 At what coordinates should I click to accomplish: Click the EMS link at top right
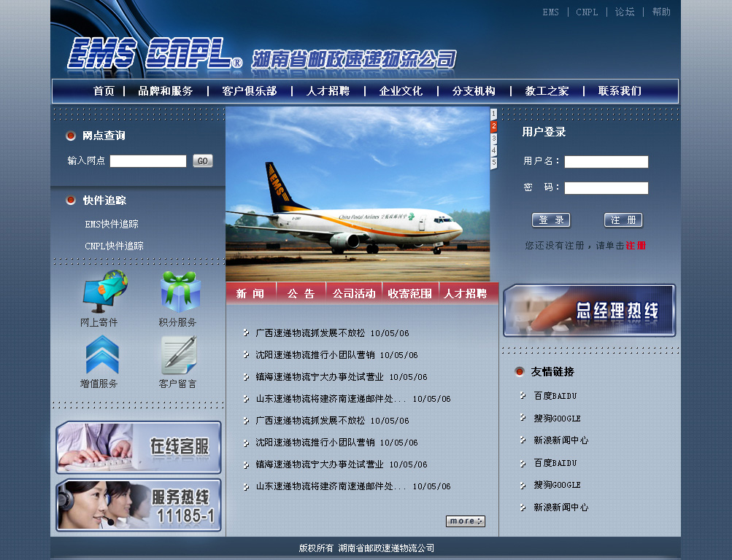point(550,12)
